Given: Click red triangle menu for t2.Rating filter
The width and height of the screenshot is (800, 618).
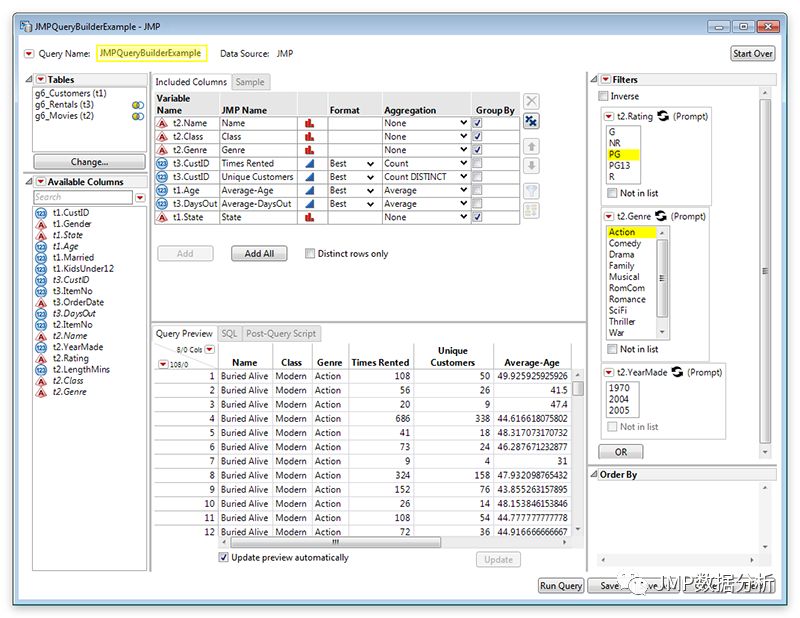Looking at the screenshot, I should (609, 116).
